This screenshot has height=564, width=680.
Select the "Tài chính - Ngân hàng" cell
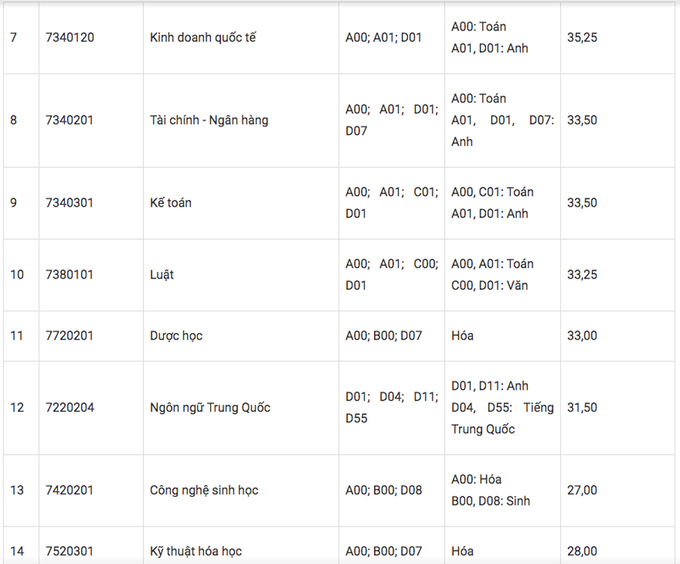[209, 120]
